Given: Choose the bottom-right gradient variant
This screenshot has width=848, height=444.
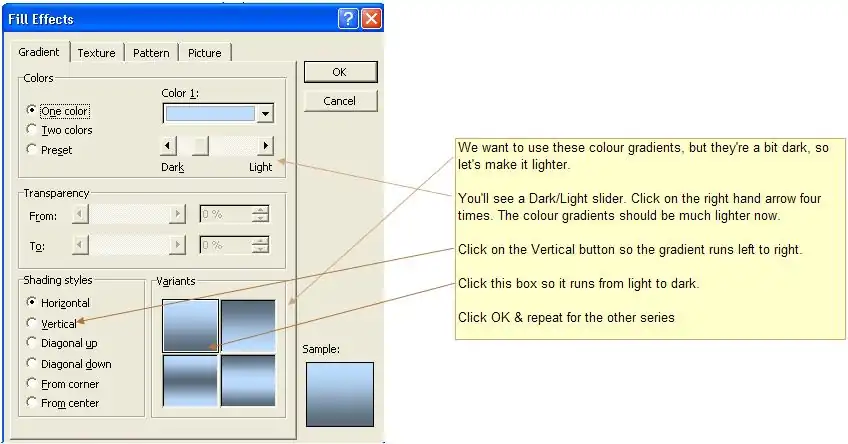Looking at the screenshot, I should click(x=247, y=380).
